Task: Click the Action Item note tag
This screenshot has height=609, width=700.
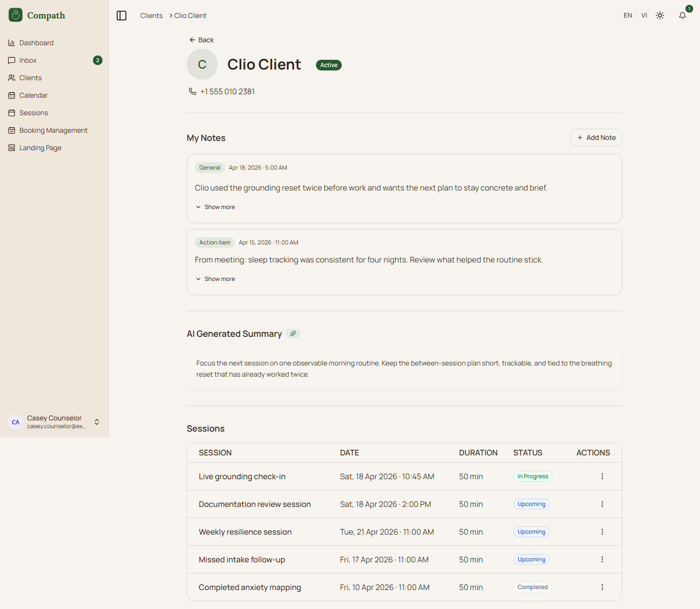Action: pos(215,243)
